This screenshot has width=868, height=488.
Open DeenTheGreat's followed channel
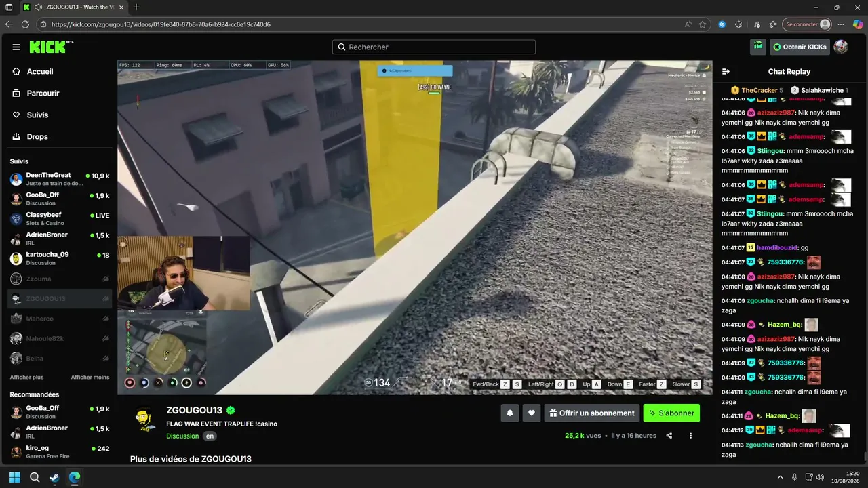coord(60,179)
